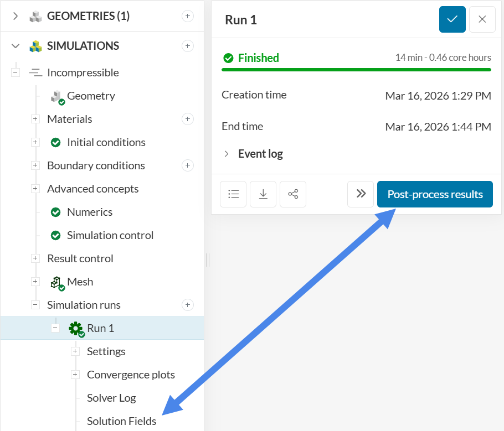Viewport: 504px width, 431px height.
Task: Add a boundary condition with plus icon
Action: click(x=188, y=165)
